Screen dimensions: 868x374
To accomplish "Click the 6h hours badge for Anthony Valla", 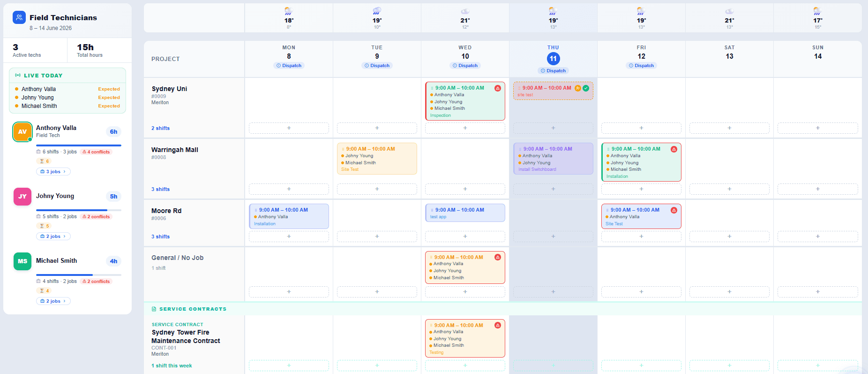I will pyautogui.click(x=113, y=132).
